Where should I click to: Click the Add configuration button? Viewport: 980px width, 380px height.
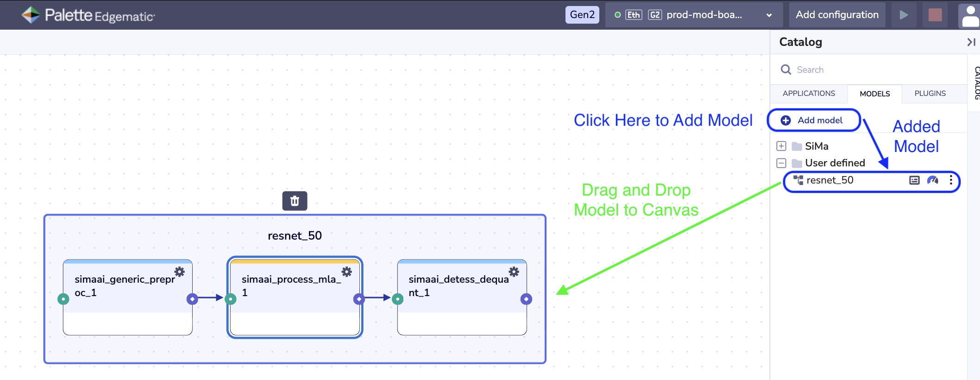(837, 15)
